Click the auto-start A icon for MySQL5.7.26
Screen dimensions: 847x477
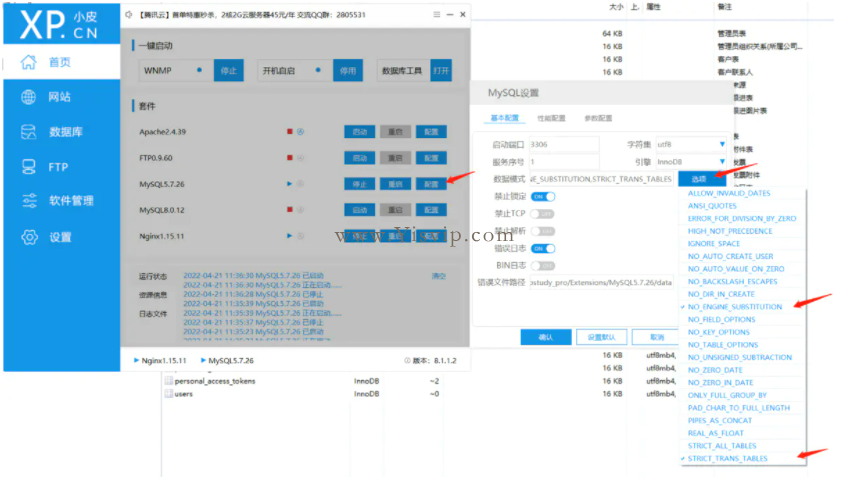[x=300, y=184]
